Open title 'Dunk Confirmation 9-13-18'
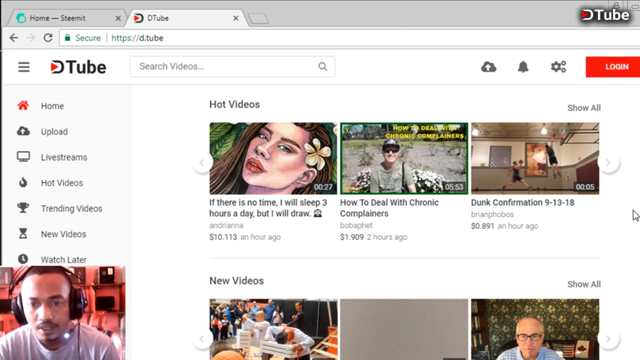This screenshot has height=360, width=640. (x=522, y=202)
